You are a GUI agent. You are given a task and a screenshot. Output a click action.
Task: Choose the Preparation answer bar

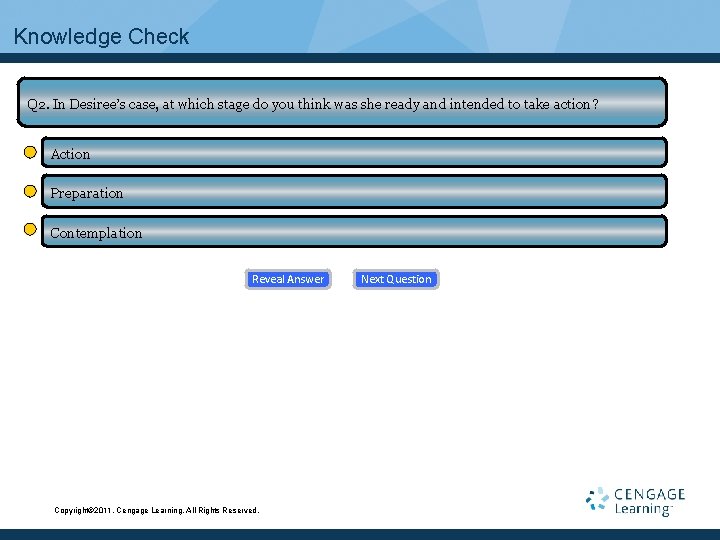(x=354, y=191)
